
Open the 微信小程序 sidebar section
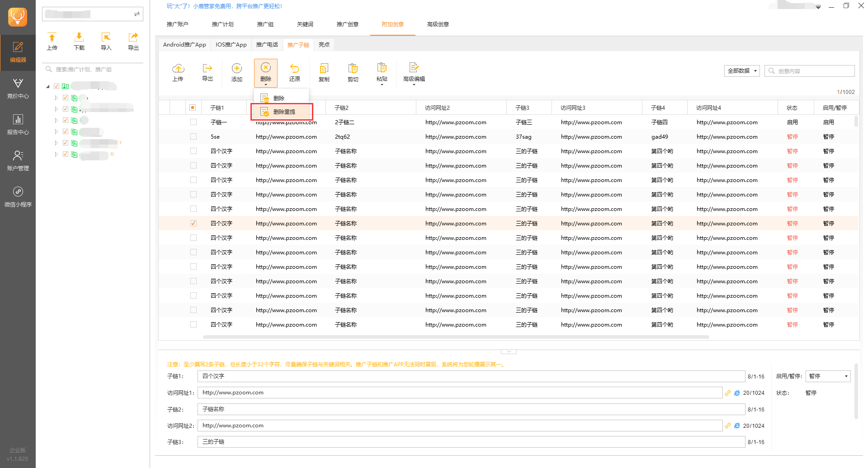click(x=18, y=197)
